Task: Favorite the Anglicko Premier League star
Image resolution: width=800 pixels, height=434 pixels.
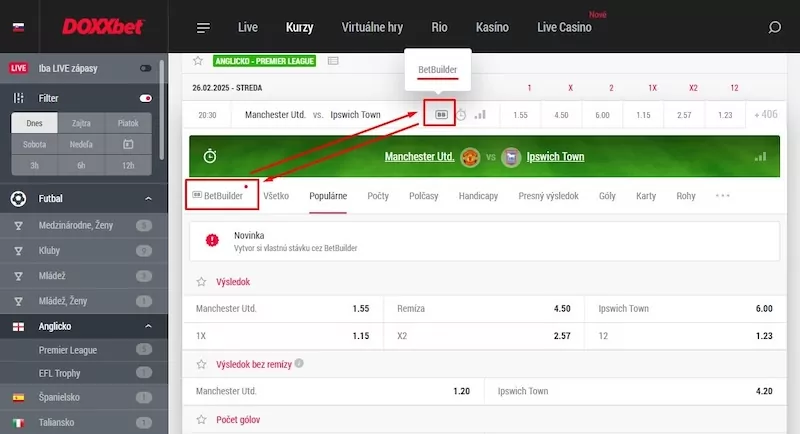Action: pos(198,61)
